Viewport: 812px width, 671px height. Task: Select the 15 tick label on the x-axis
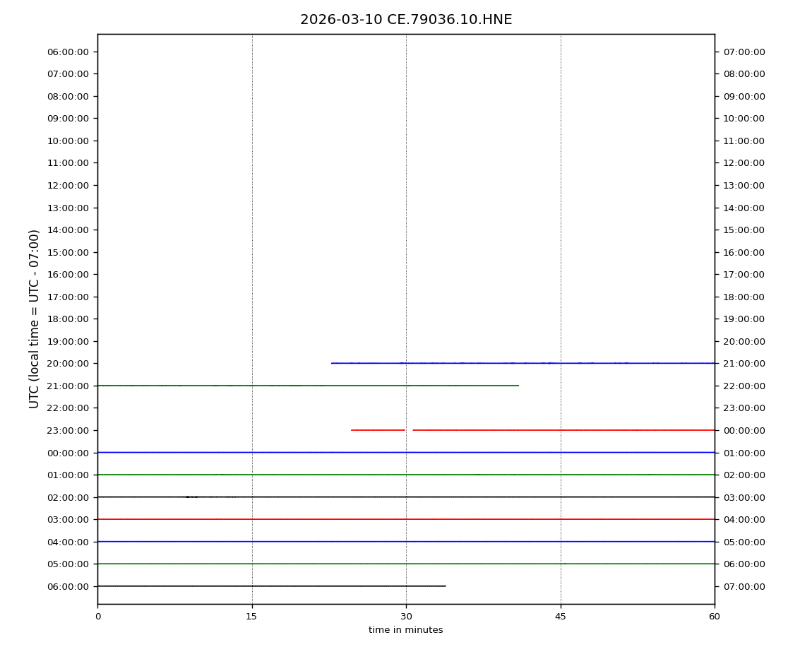[251, 617]
